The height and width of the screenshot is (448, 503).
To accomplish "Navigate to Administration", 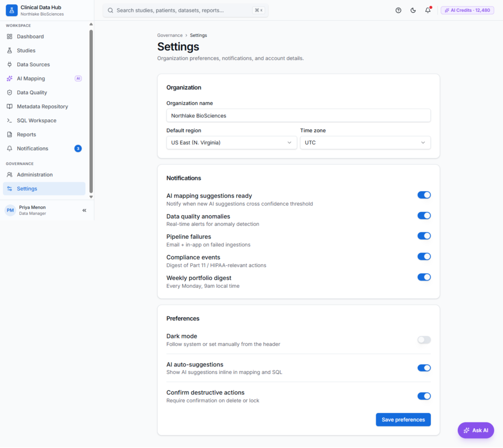I will click(x=44, y=174).
